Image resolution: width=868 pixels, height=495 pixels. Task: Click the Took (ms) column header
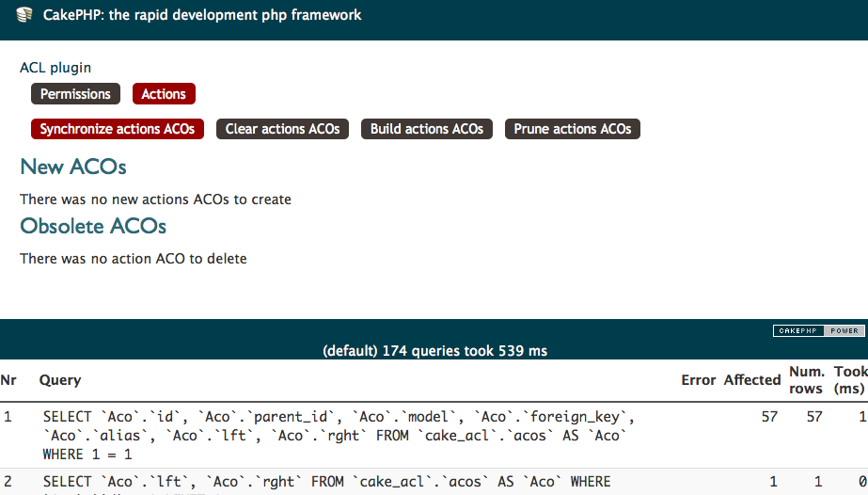850,380
